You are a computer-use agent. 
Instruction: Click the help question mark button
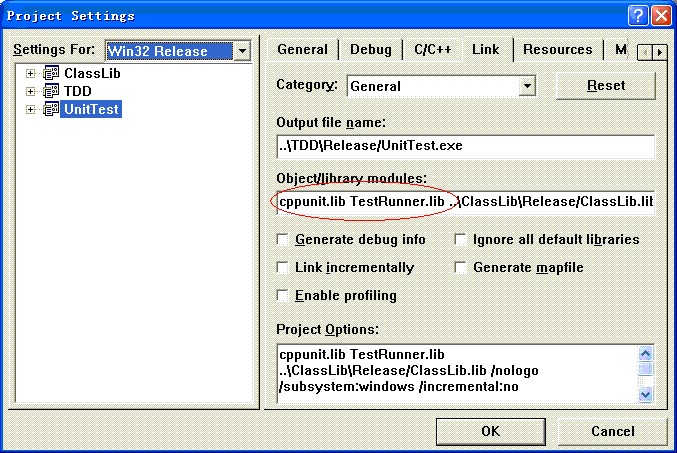[637, 15]
